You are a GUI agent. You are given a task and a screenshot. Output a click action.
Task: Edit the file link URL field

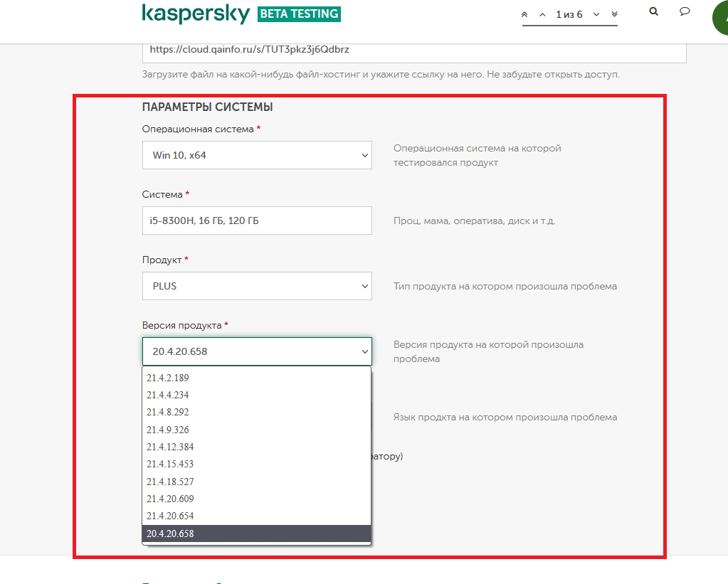point(414,53)
